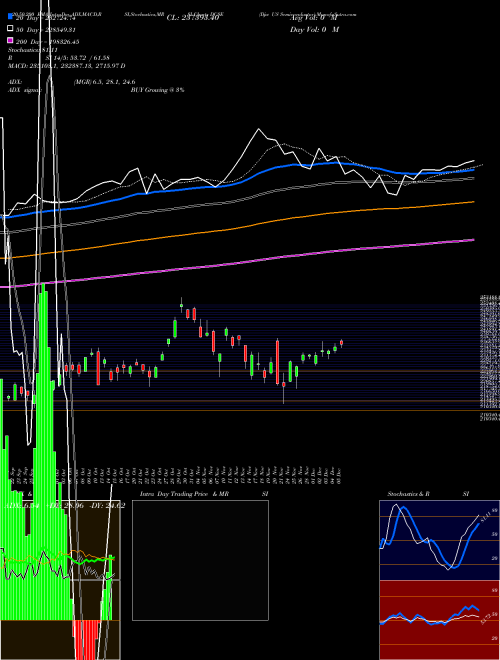Image resolution: width=500 pixels, height=660 pixels.
Task: Click the blue 20 Day legend swatch
Action: 11,17
